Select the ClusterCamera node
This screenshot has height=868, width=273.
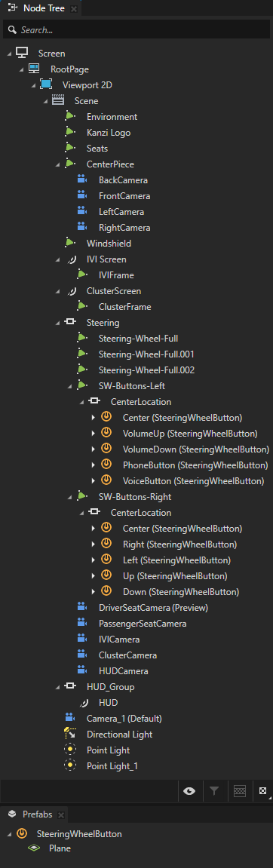(128, 655)
